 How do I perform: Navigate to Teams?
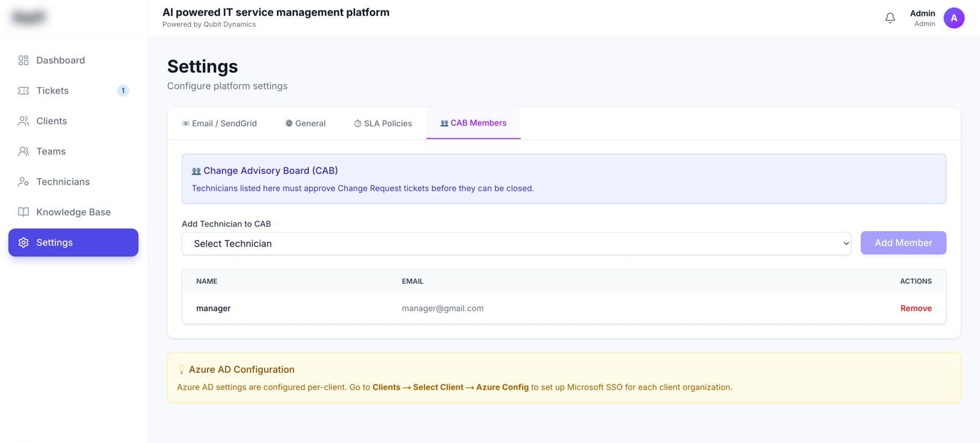pyautogui.click(x=73, y=151)
